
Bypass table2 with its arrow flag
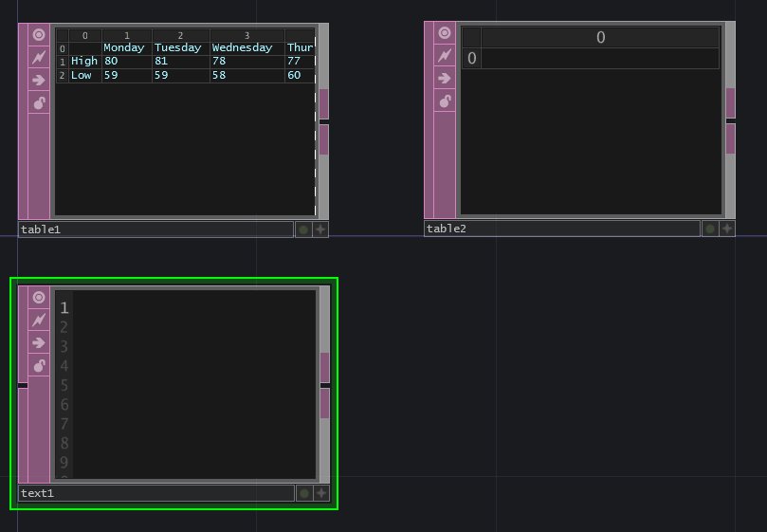[445, 79]
